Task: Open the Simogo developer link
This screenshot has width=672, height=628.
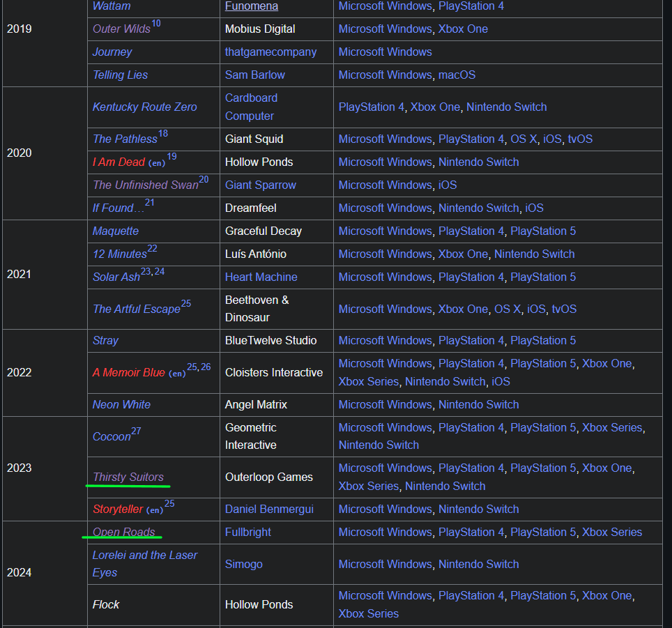Action: [244, 565]
